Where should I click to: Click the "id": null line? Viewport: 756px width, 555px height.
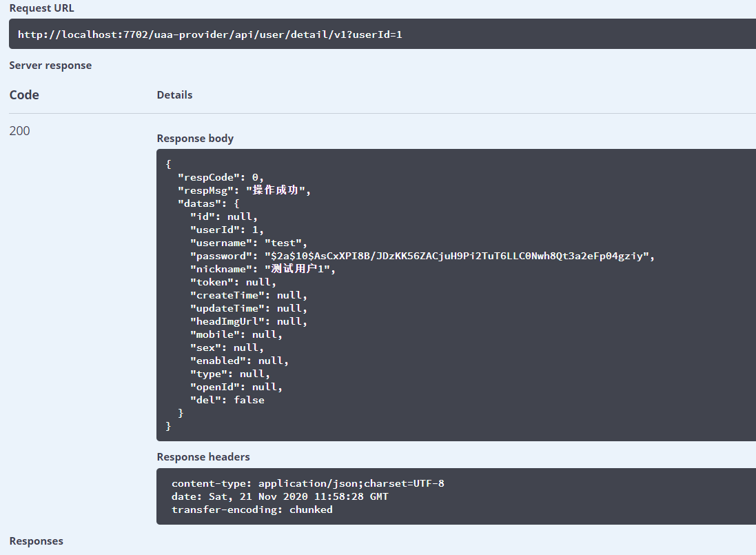224,216
